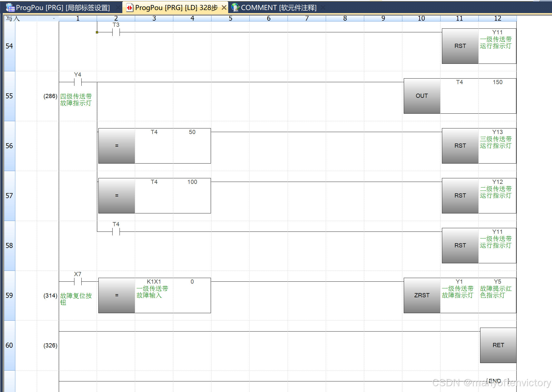The image size is (552, 392).
Task: Click column header 12
Action: pos(498,18)
